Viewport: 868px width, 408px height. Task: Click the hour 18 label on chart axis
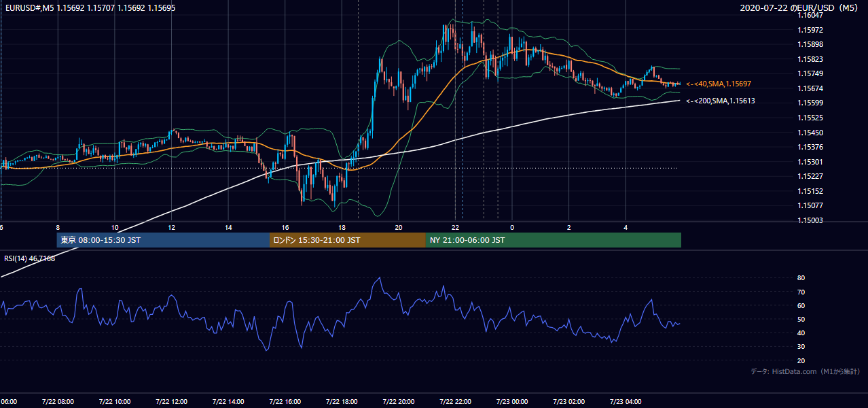[342, 228]
